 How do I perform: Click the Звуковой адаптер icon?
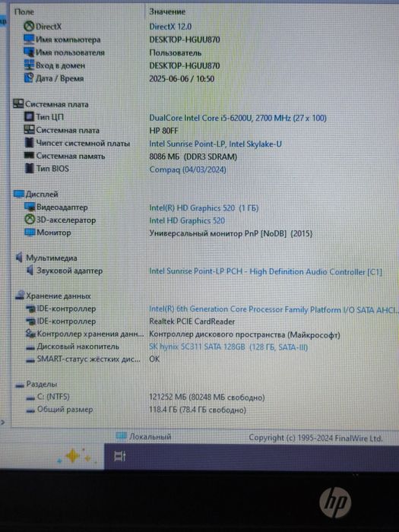click(30, 271)
